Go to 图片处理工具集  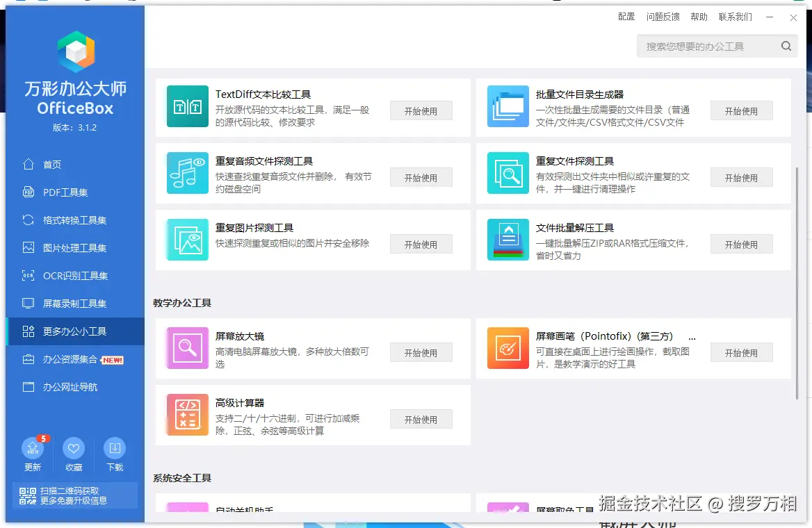click(75, 247)
